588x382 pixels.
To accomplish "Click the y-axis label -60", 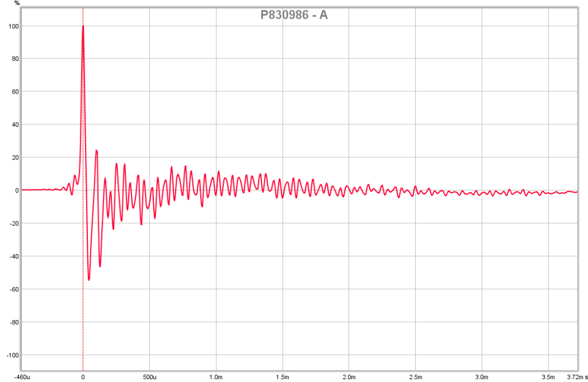I will tap(14, 290).
